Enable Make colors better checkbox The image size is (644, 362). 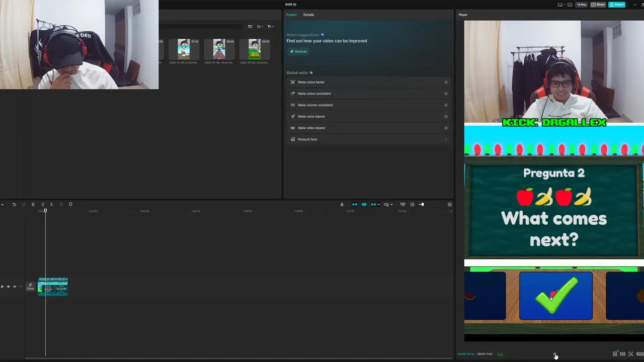coord(446,82)
